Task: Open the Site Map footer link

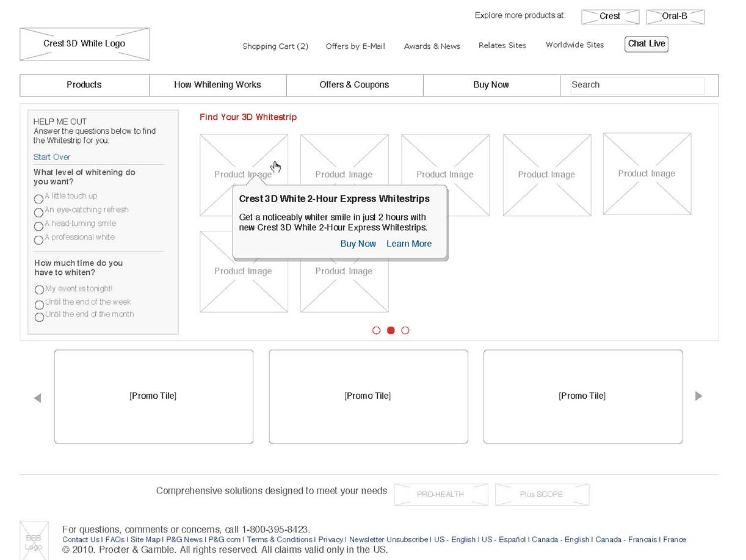Action: click(145, 540)
